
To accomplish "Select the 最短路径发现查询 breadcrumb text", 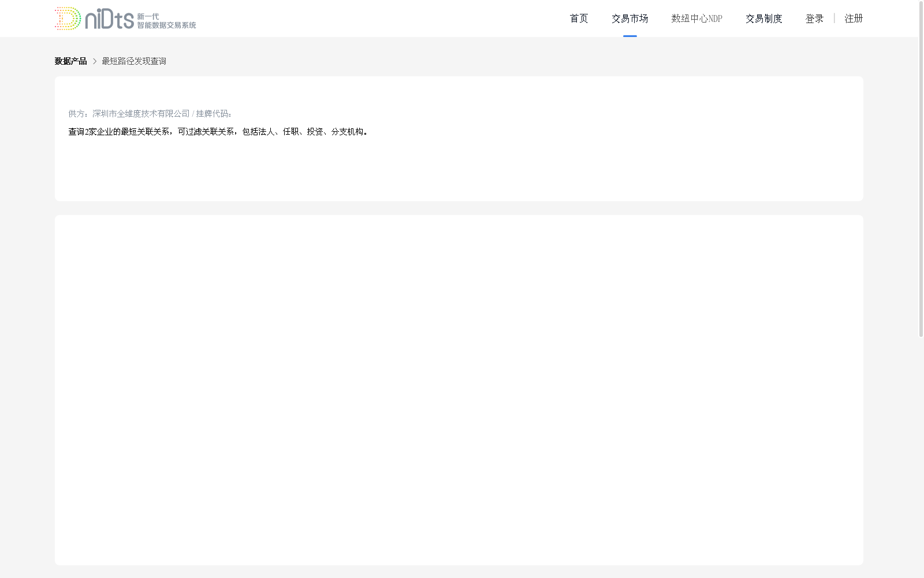I will click(134, 61).
